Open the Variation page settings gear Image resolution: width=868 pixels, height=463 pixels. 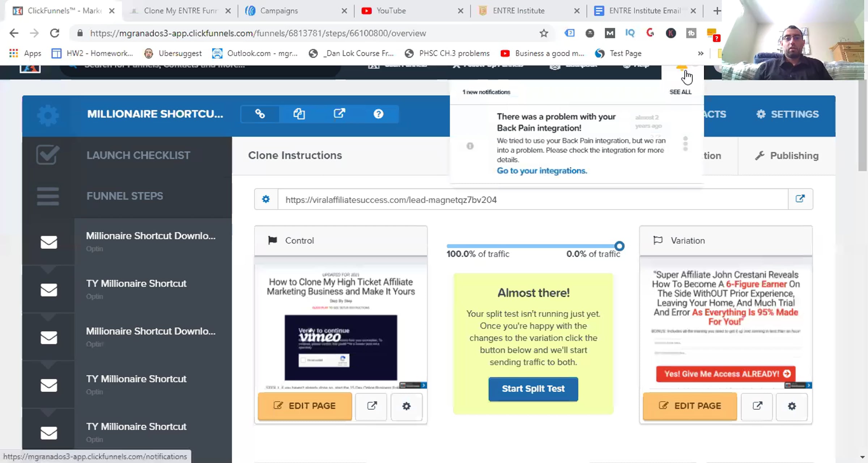(x=792, y=406)
